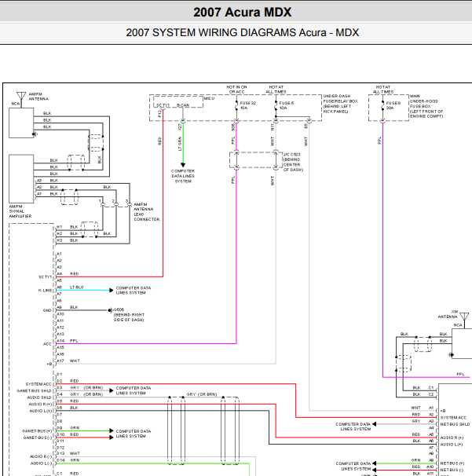The height and width of the screenshot is (476, 472).
Task: Click the 'A17' terminal on the white wire
Action: pos(60,361)
